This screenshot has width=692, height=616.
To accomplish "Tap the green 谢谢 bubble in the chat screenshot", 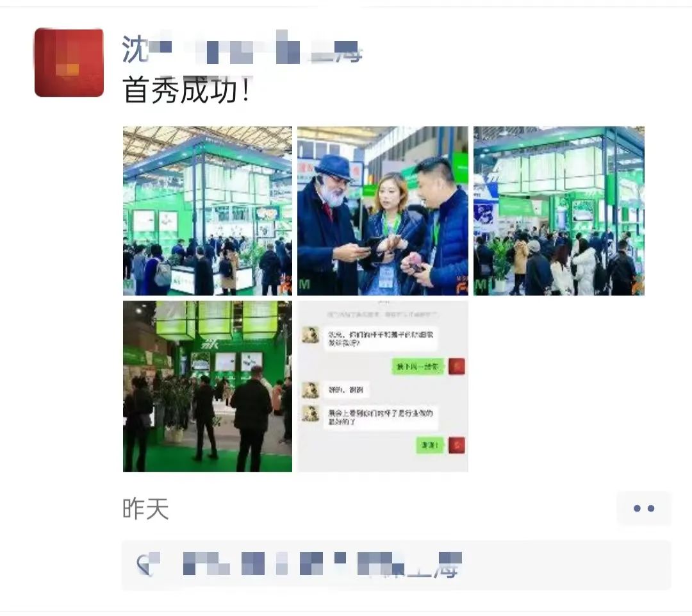I will 430,445.
